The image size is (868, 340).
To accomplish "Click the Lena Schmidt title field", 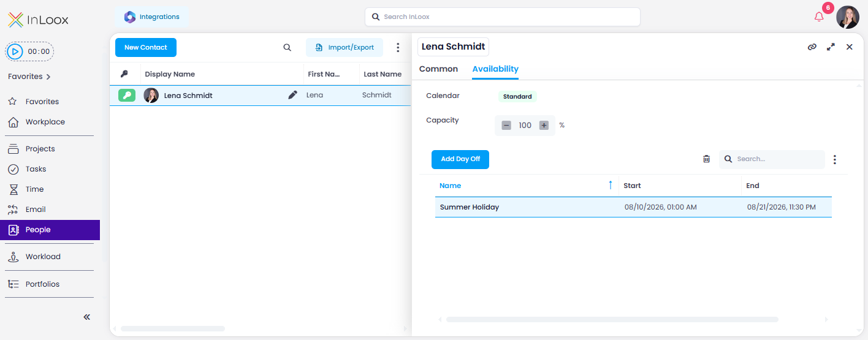I will 453,47.
